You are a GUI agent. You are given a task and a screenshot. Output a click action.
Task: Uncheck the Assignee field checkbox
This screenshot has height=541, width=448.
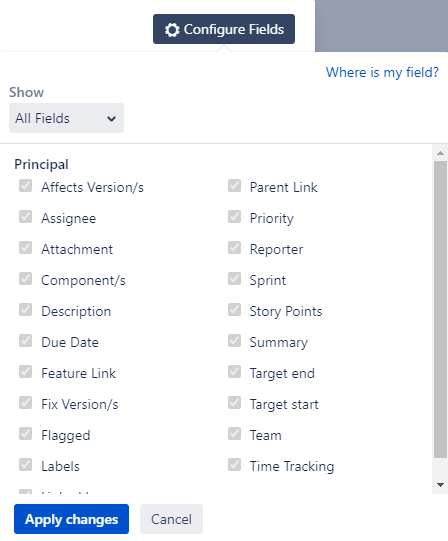click(x=26, y=217)
